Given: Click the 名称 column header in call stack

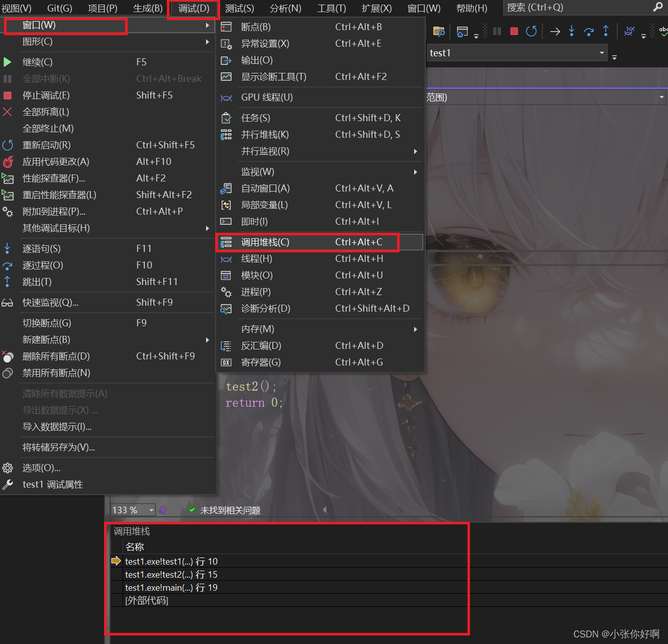Looking at the screenshot, I should click(x=135, y=547).
